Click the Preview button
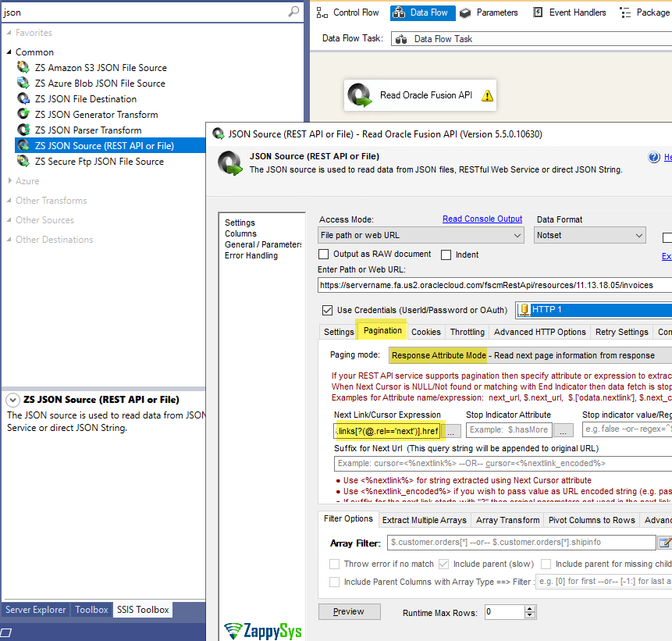Image resolution: width=672 pixels, height=641 pixels. tap(349, 611)
